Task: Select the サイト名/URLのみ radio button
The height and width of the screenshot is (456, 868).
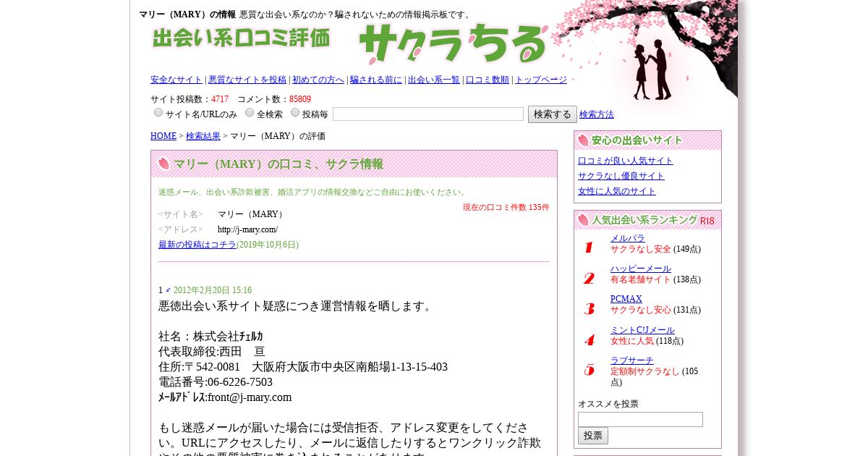Action: tap(158, 112)
